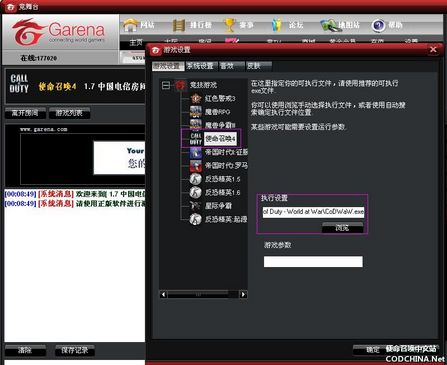Open the 赛事 trophy icon
Screen dimensions: 447x365
229,25
